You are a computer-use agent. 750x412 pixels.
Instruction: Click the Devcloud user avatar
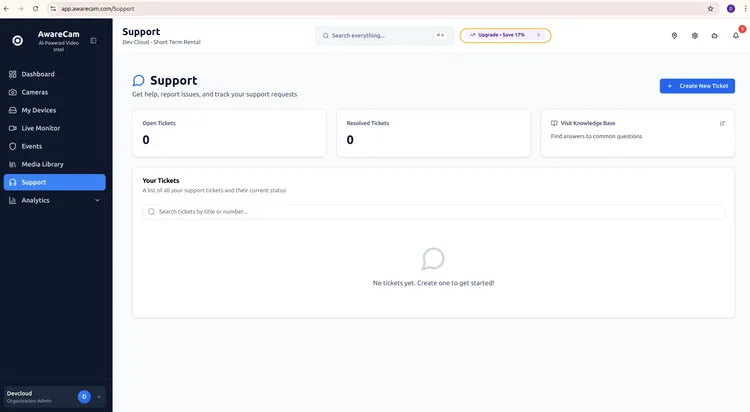point(84,397)
